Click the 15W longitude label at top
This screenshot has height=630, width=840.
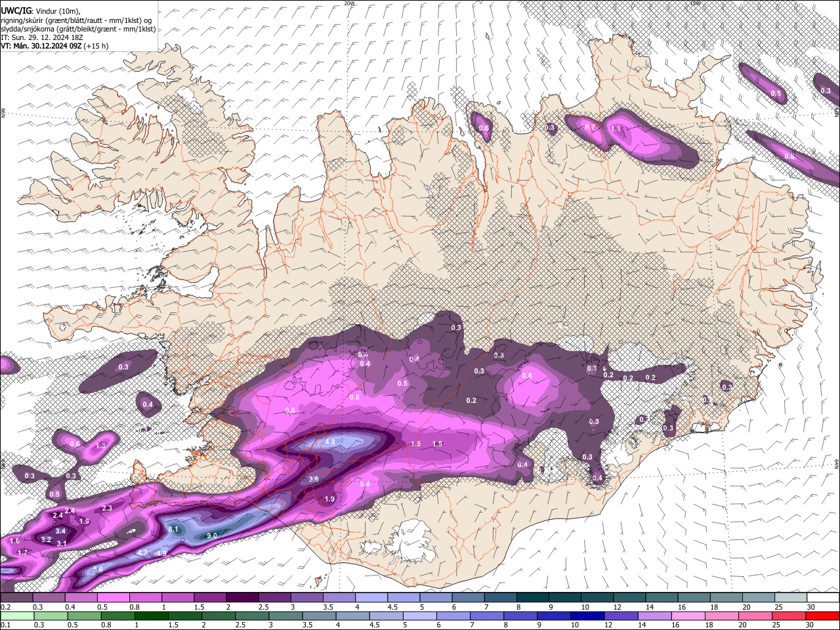(695, 3)
